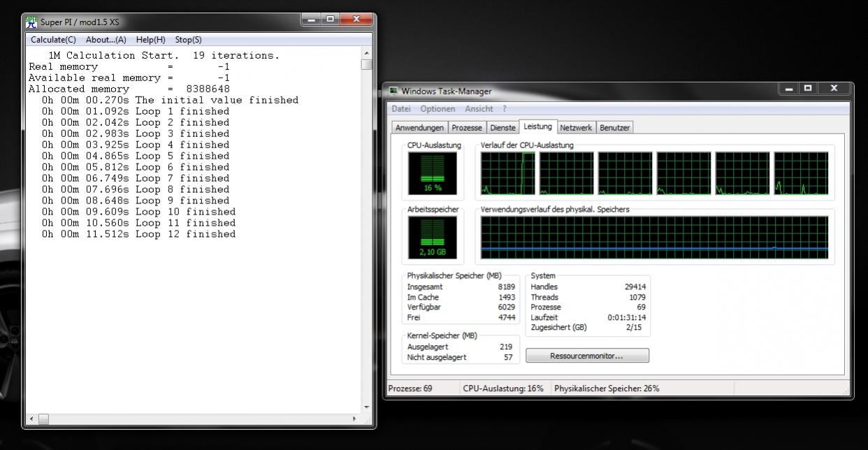This screenshot has width=868, height=450.
Task: Open the ? help menu in Task-Manager
Action: pyautogui.click(x=505, y=108)
